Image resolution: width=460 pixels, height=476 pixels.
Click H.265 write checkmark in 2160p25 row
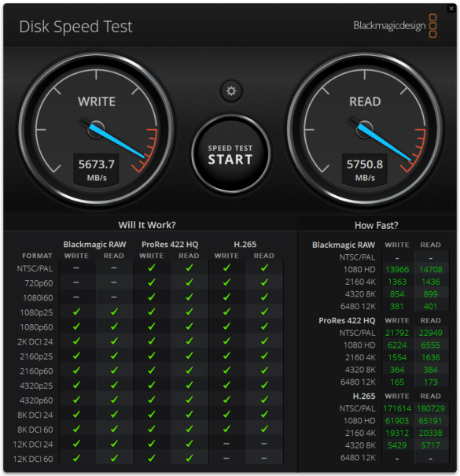[226, 356]
